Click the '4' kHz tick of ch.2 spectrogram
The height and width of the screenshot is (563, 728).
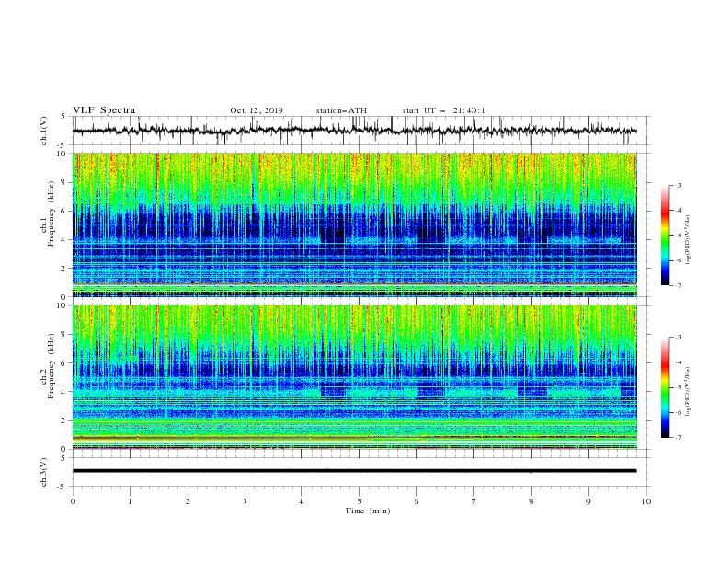point(63,392)
